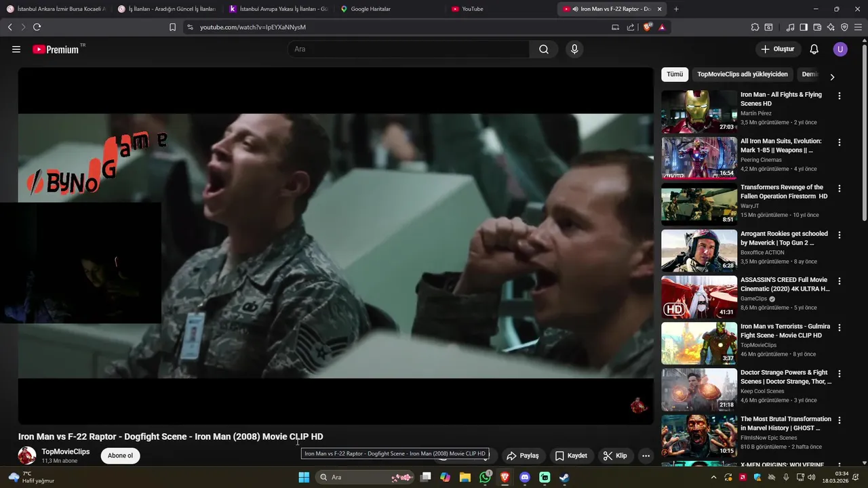Screen dimensions: 868x488
Task: Click the taskbar Ara search box
Action: pyautogui.click(x=366, y=477)
